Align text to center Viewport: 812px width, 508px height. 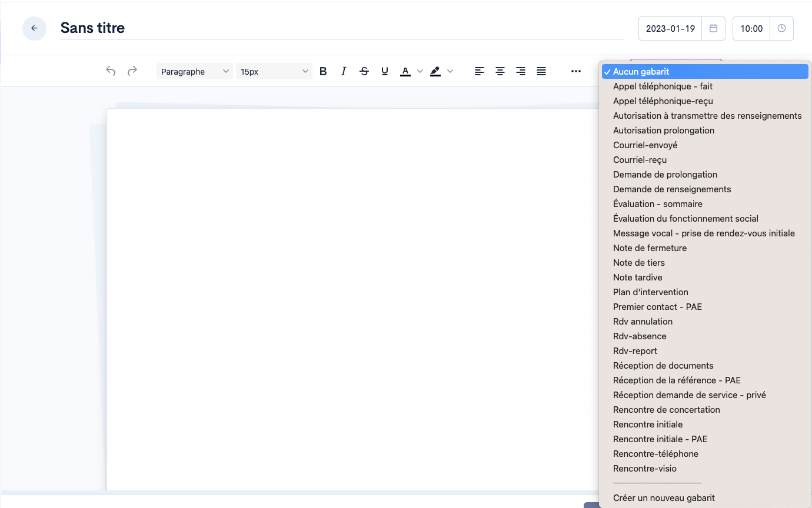pos(500,71)
